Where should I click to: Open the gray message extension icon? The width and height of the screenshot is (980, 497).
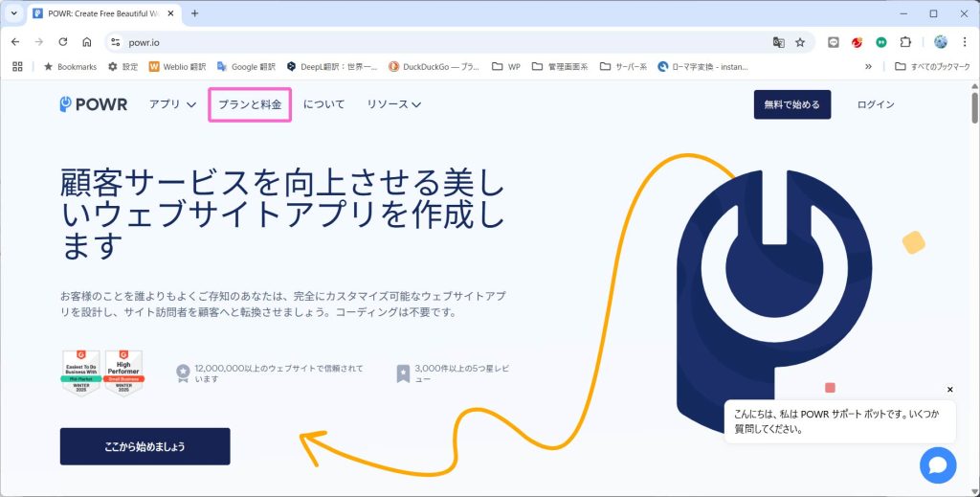click(x=834, y=42)
